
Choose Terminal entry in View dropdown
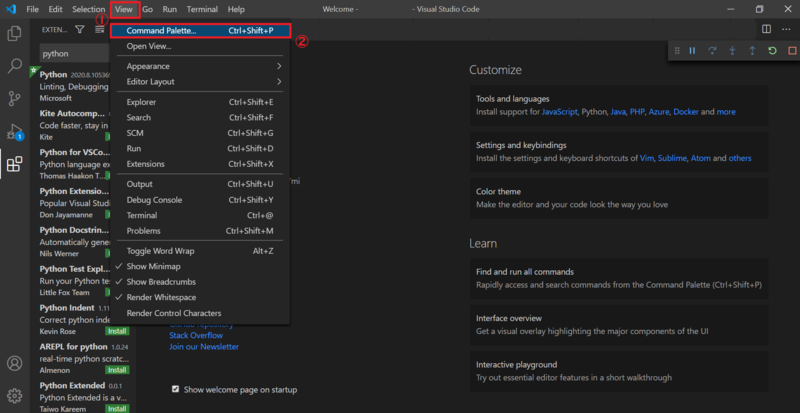(x=199, y=215)
